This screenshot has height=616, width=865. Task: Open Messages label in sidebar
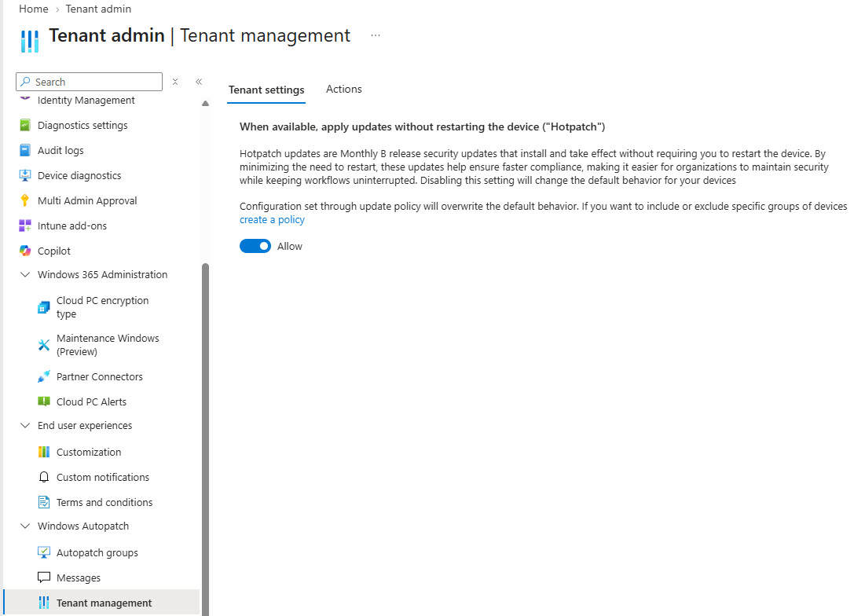79,578
